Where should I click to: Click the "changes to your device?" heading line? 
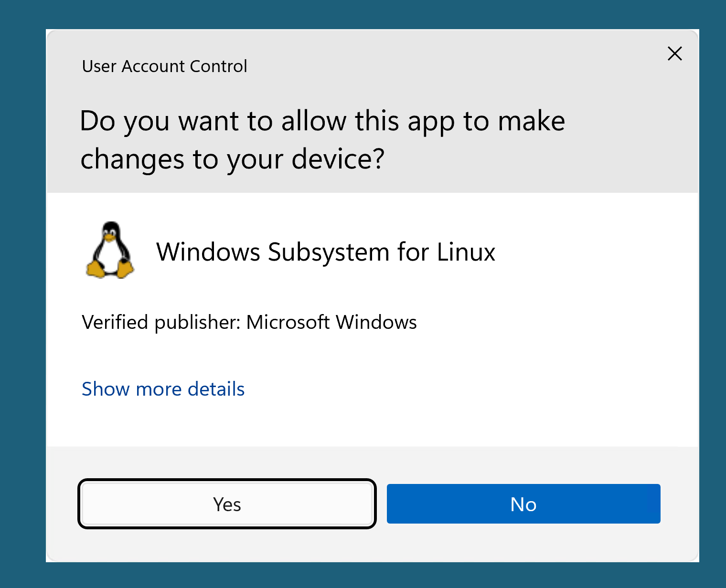(232, 159)
